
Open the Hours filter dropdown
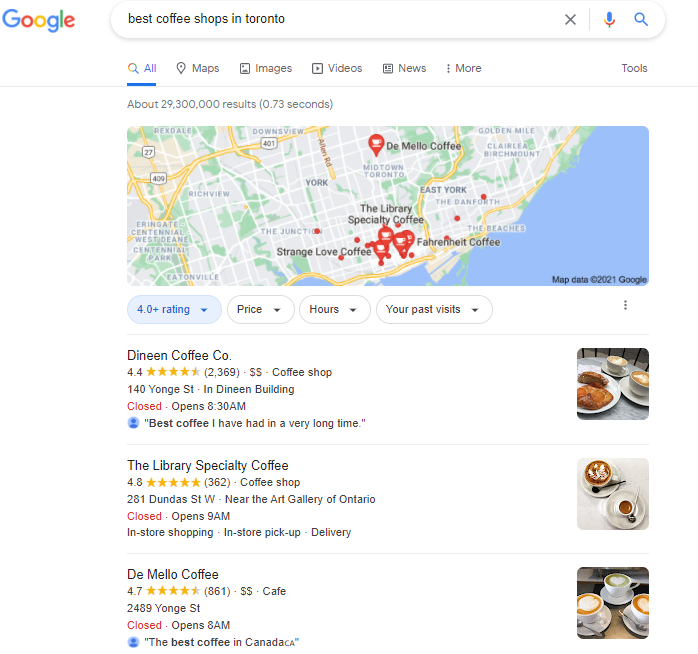pos(334,309)
